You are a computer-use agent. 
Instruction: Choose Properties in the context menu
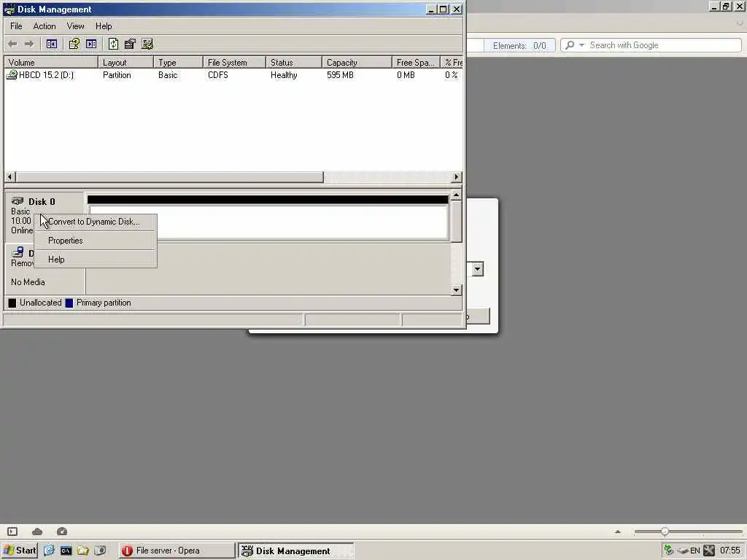point(96,241)
